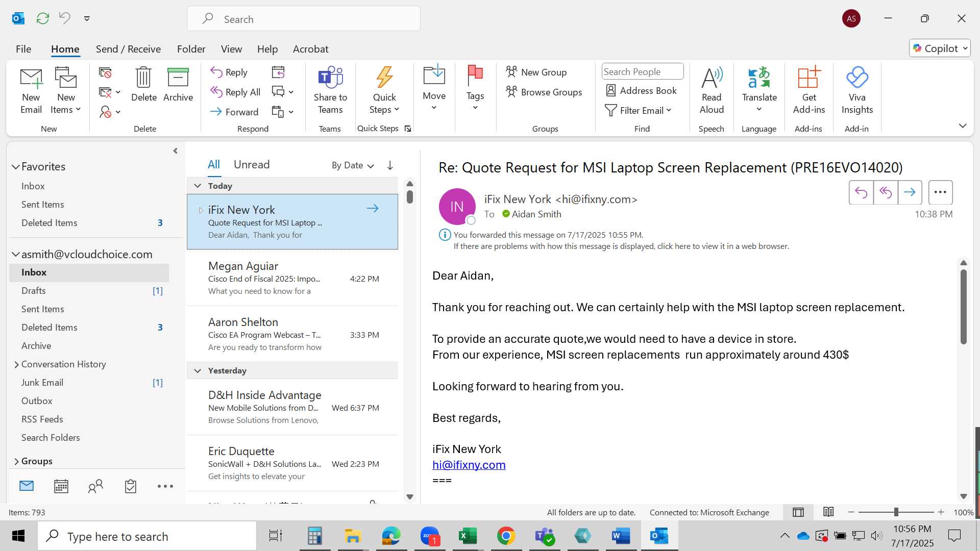This screenshot has height=551, width=980.
Task: Click Reply All in the ribbon
Action: [235, 92]
